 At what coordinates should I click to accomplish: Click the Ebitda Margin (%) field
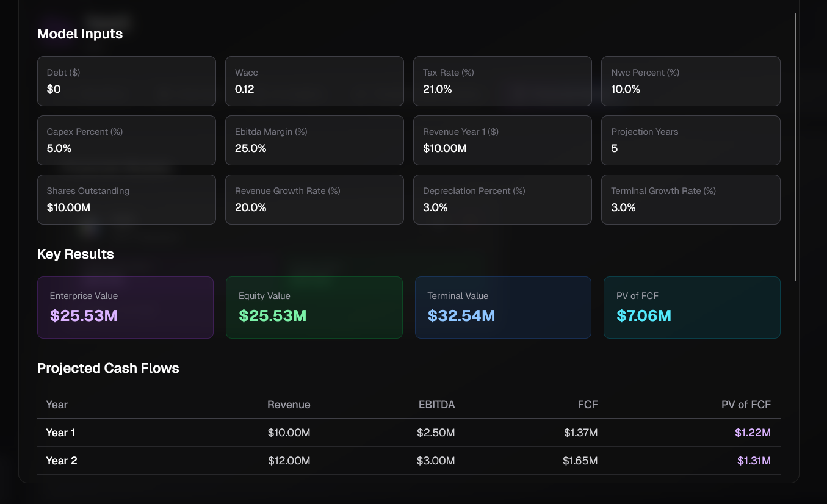click(x=314, y=140)
